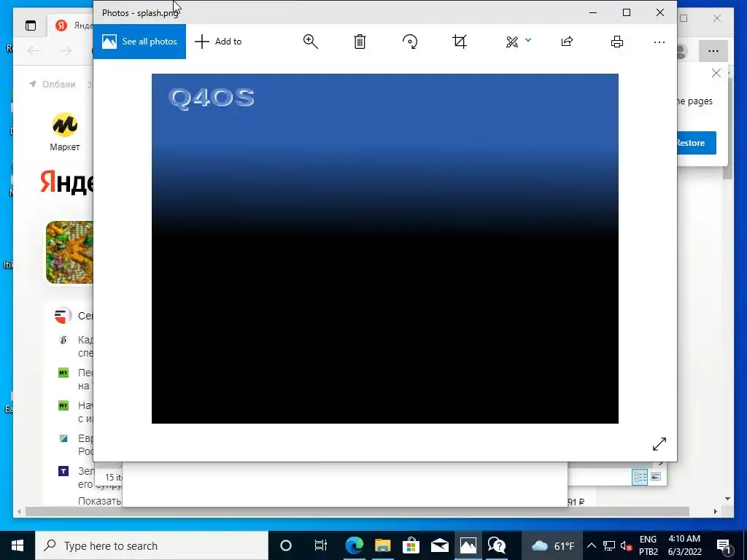Rotate the image with the rotate icon

410,42
